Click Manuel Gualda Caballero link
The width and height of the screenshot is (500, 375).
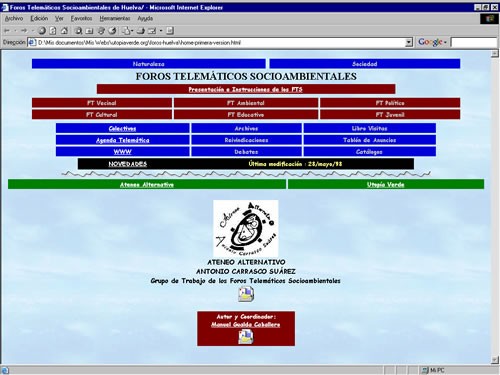click(x=246, y=324)
